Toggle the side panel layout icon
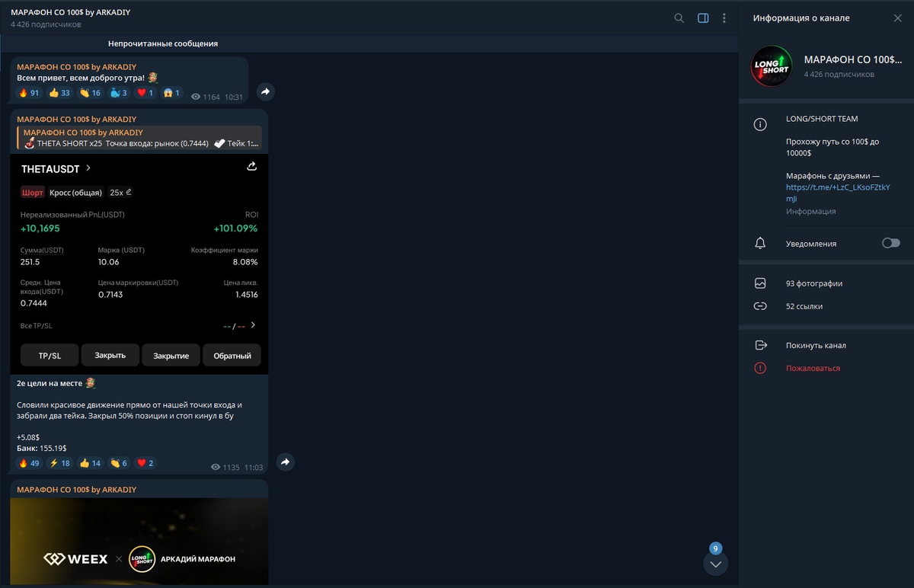This screenshot has width=914, height=588. 703,18
